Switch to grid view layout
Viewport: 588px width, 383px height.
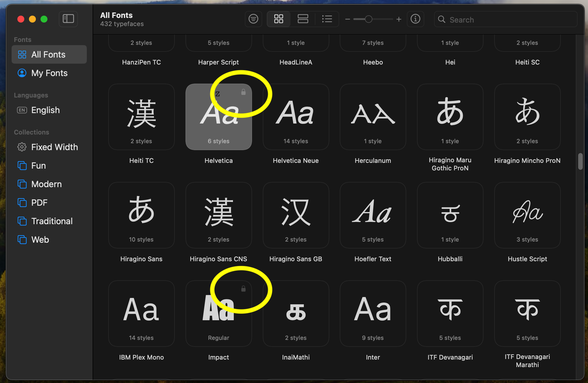(x=278, y=19)
